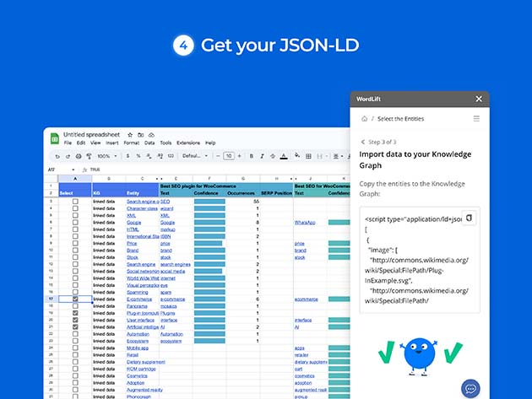Screen dimensions: 532x399
Task: Open the Insert menu
Action: tap(112, 143)
